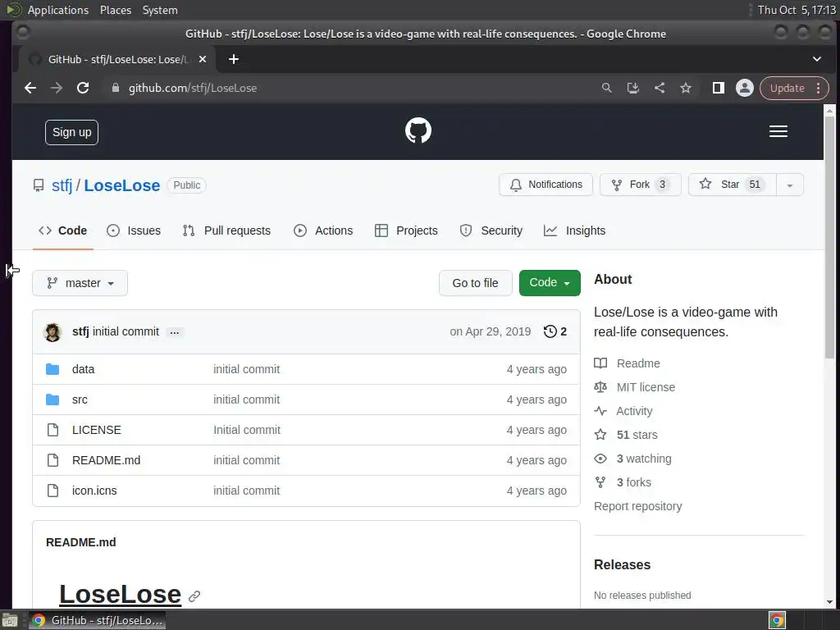Expand Chrome's tab search chevron
The height and width of the screenshot is (630, 840).
(816, 59)
